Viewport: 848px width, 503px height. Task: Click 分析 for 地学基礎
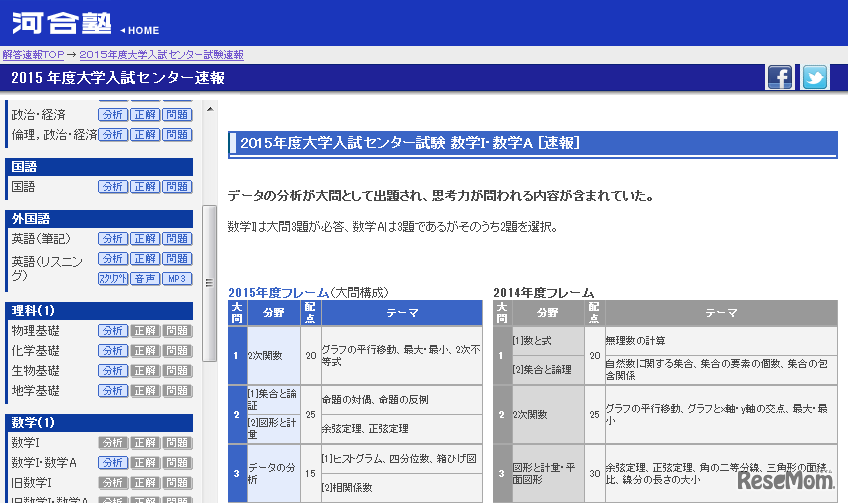click(x=112, y=391)
